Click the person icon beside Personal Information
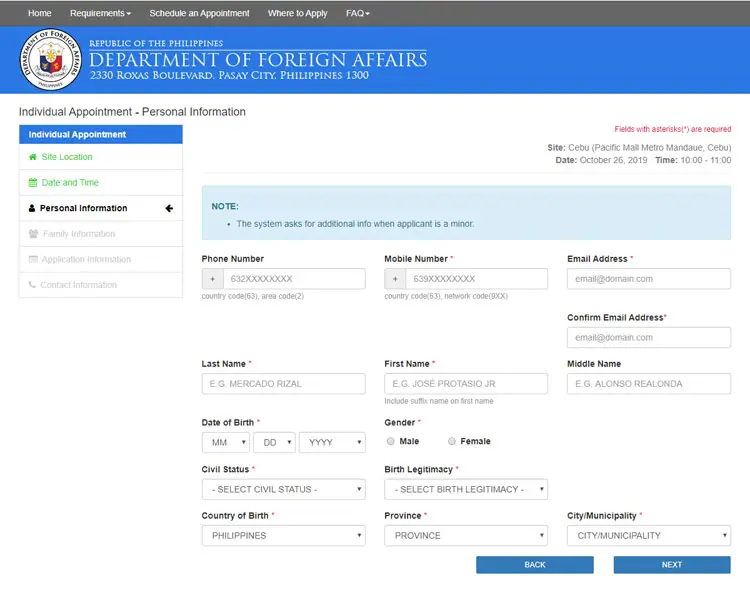 coord(32,208)
